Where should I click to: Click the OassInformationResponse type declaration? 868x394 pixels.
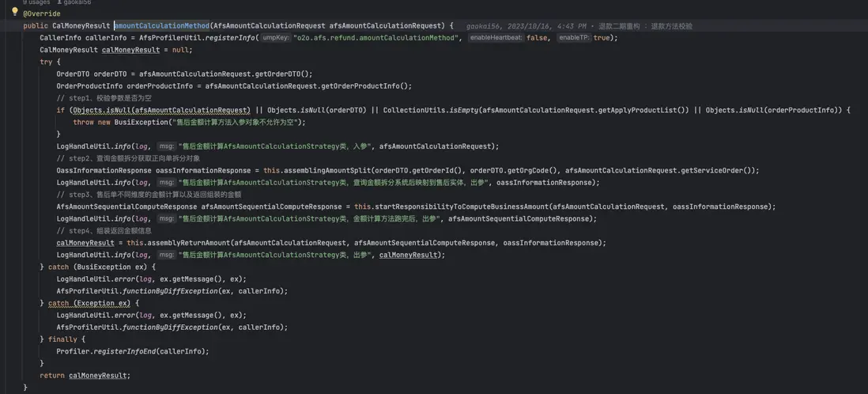pos(104,171)
